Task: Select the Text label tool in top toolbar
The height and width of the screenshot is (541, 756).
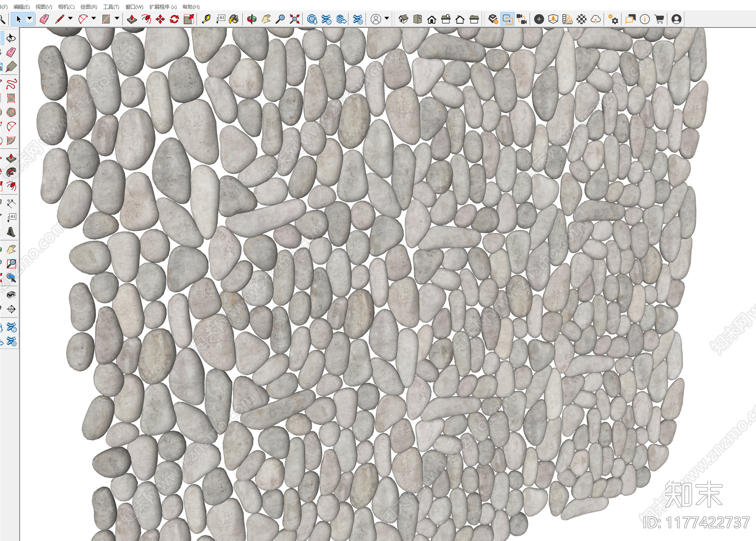Action: pos(220,19)
